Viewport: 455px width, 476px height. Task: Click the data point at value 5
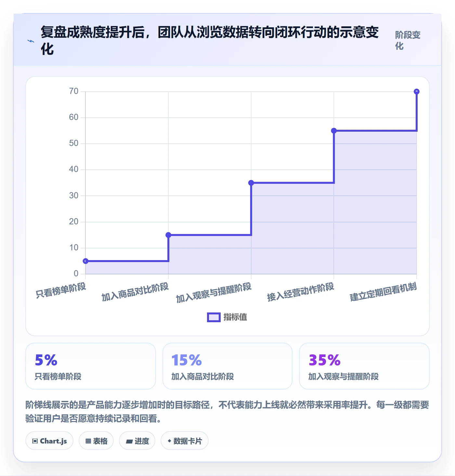(85, 261)
